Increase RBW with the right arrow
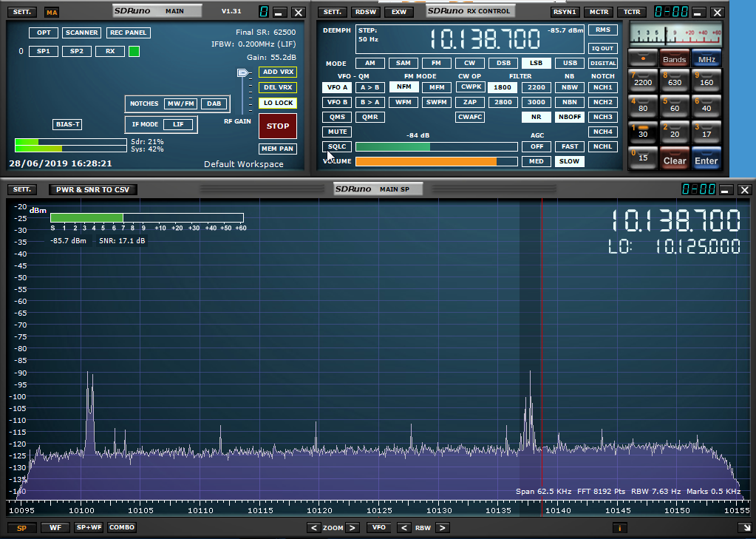 click(442, 527)
